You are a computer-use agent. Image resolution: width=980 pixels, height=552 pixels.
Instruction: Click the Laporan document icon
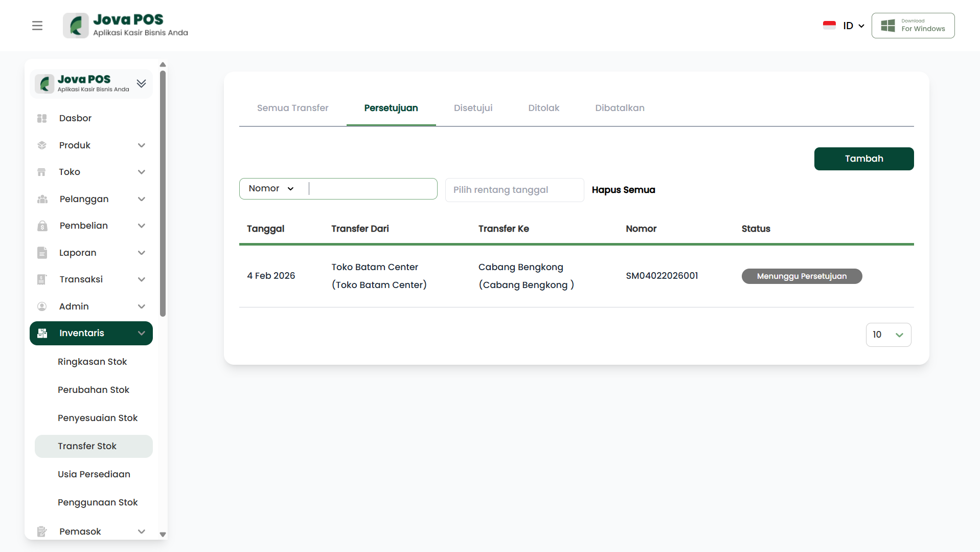coord(42,253)
